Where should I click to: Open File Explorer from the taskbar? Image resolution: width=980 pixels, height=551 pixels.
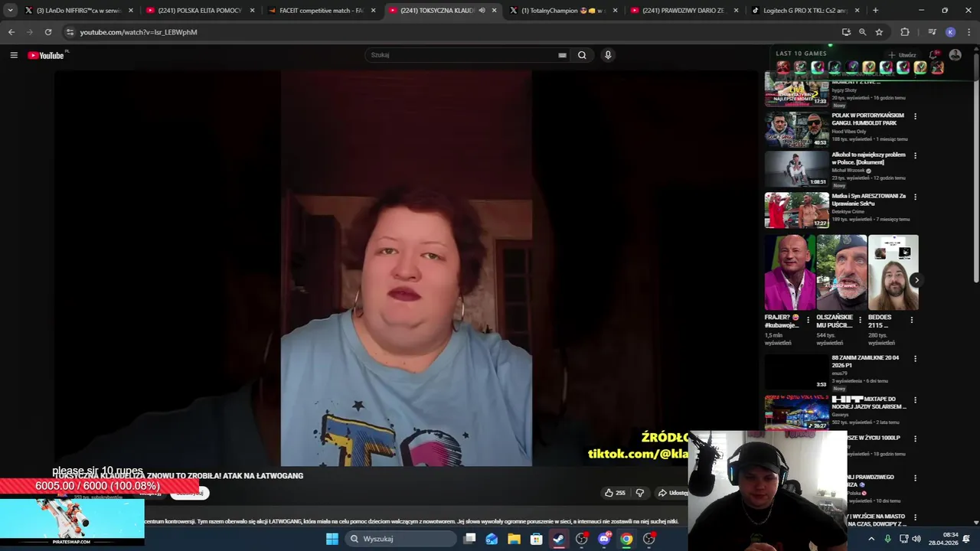click(x=514, y=539)
